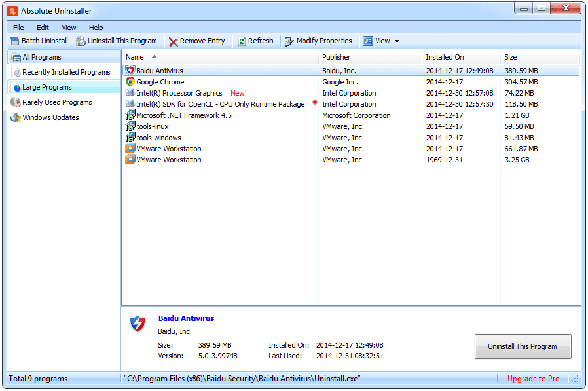Click the Recently Installed Programs clock icon
The height and width of the screenshot is (391, 588).
coord(16,72)
